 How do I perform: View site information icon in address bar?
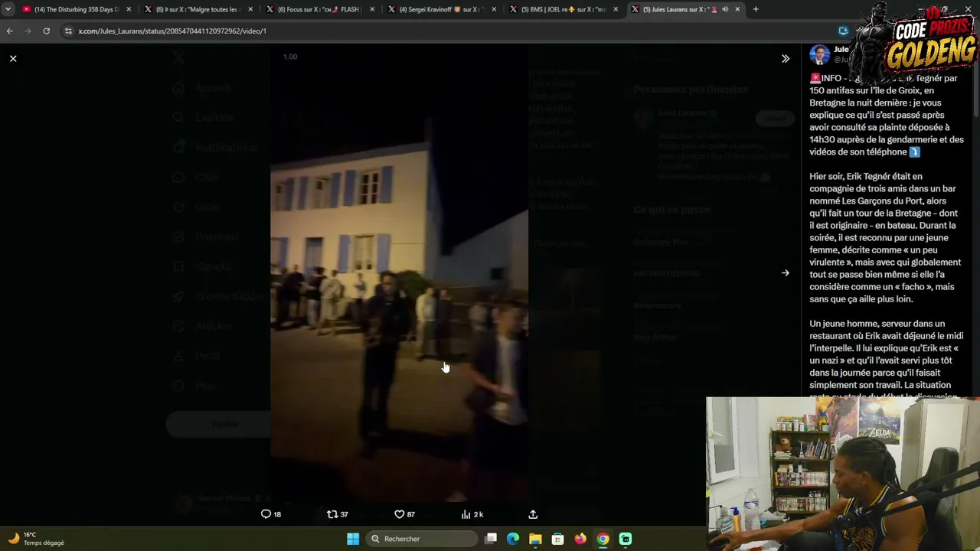coord(68,31)
